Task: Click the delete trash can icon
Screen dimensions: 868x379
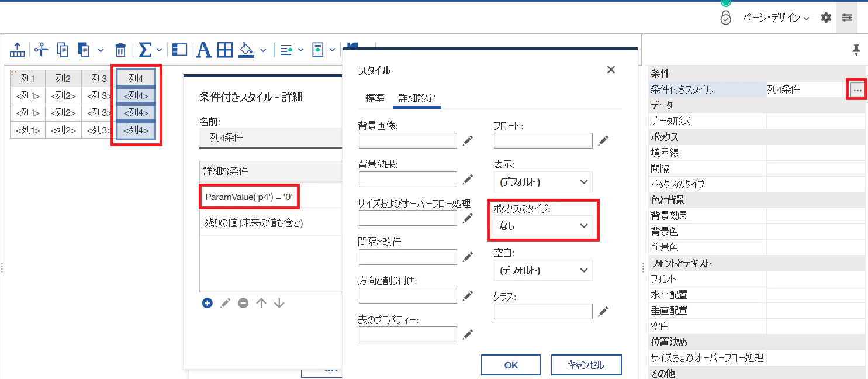Action: [120, 50]
